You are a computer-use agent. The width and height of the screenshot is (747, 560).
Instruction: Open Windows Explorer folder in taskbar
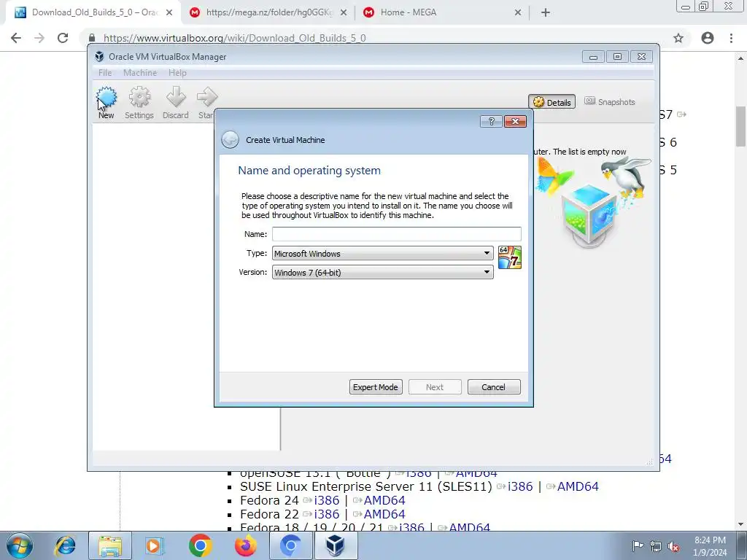click(x=110, y=545)
